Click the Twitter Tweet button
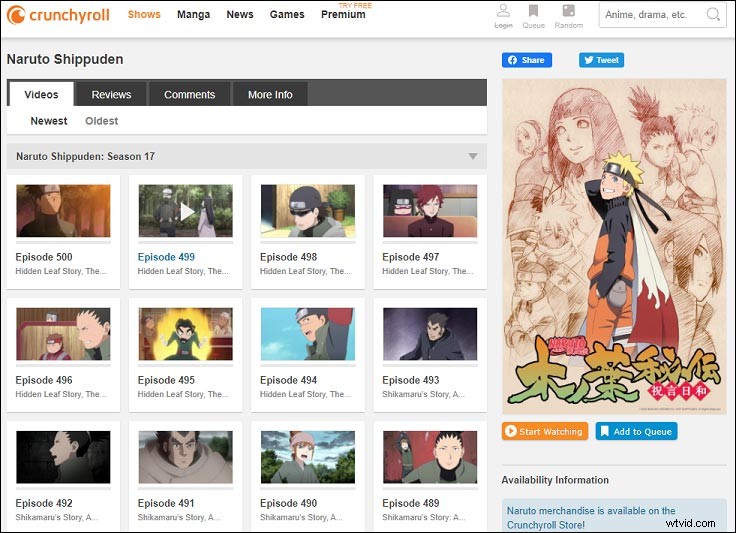The width and height of the screenshot is (736, 533). [601, 60]
